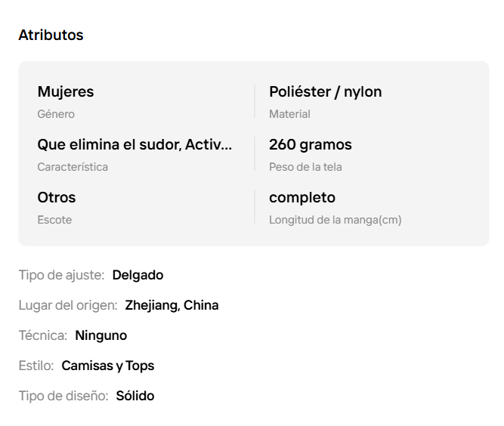This screenshot has width=504, height=426.
Task: Select the 260 gramos value
Action: (310, 144)
